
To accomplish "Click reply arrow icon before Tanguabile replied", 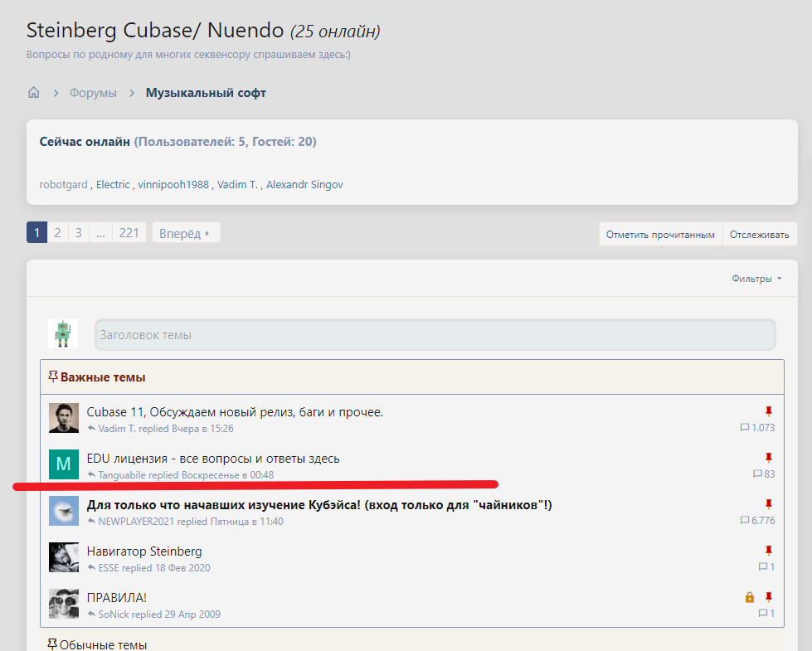I will point(92,475).
